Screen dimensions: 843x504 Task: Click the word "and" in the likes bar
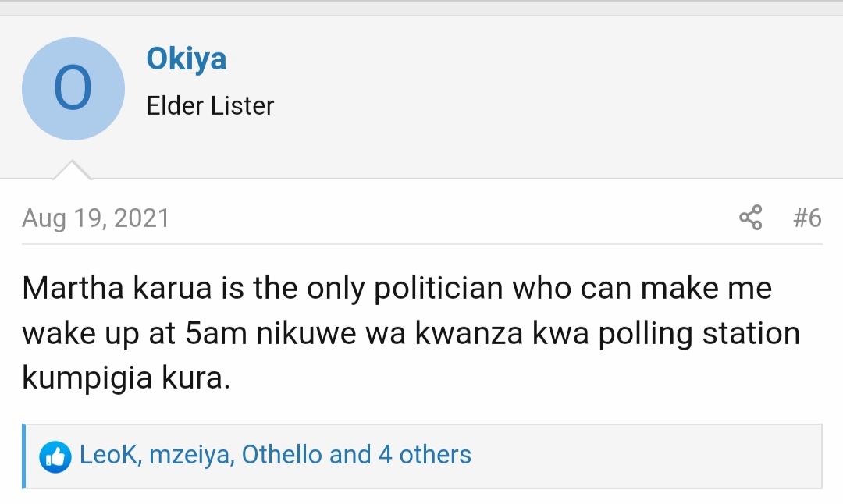350,455
